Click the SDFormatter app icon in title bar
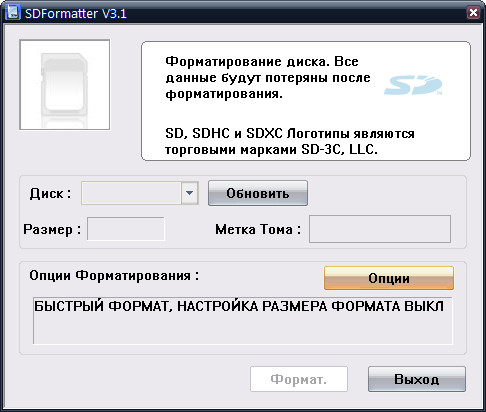 click(12, 13)
